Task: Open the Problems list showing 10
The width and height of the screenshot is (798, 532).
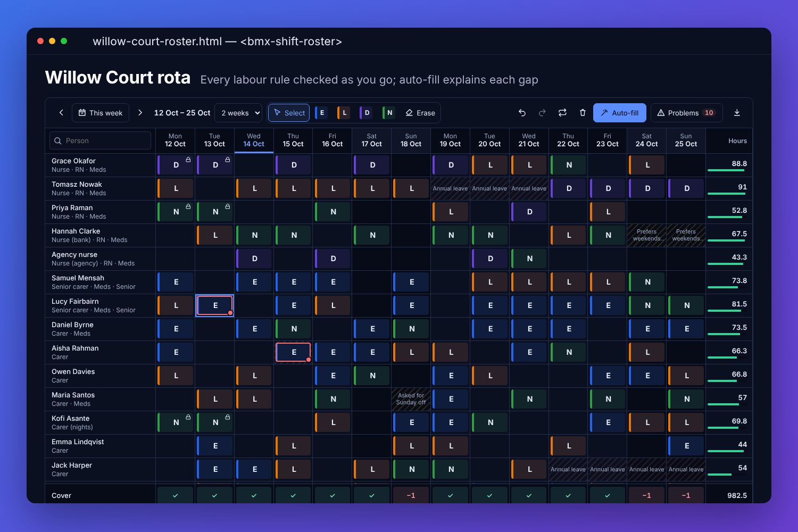Action: coord(686,113)
